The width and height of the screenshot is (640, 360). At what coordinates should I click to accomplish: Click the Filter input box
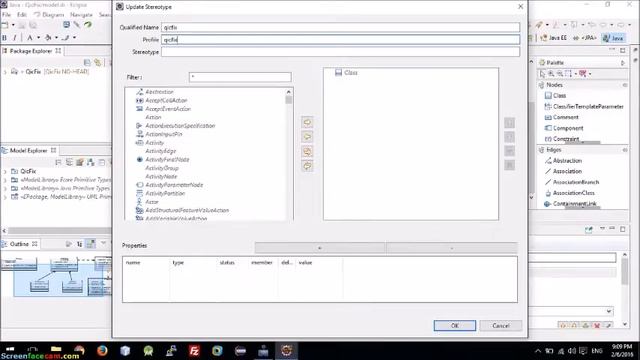point(240,77)
